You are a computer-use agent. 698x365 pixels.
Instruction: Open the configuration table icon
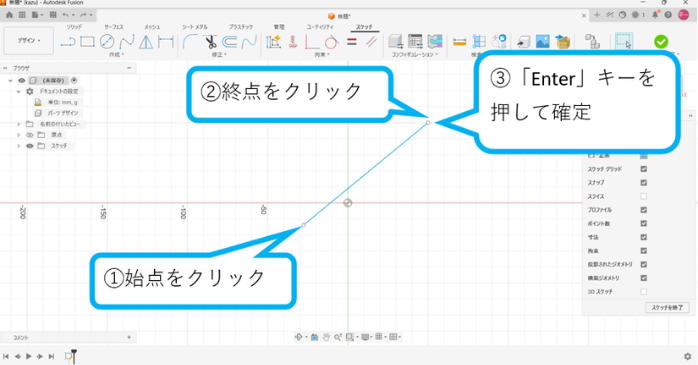pos(415,42)
